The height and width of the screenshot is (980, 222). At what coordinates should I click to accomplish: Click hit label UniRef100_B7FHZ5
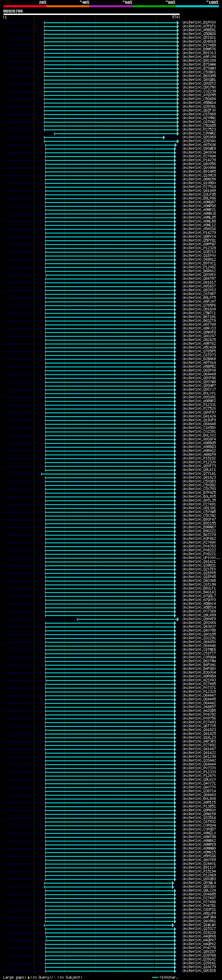[x=199, y=493]
